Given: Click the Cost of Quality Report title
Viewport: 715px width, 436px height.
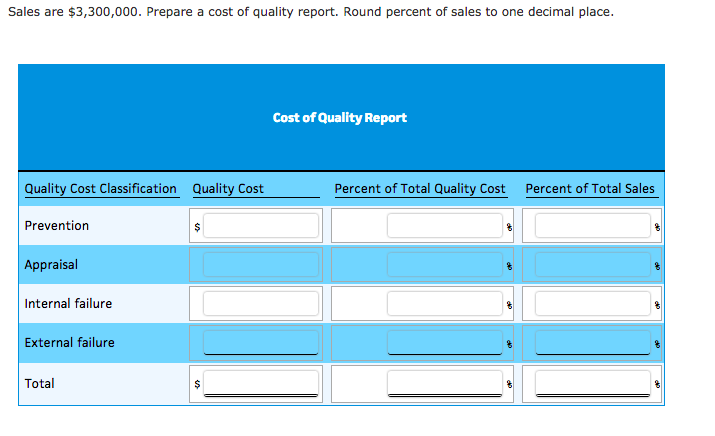Looking at the screenshot, I should pyautogui.click(x=340, y=118).
